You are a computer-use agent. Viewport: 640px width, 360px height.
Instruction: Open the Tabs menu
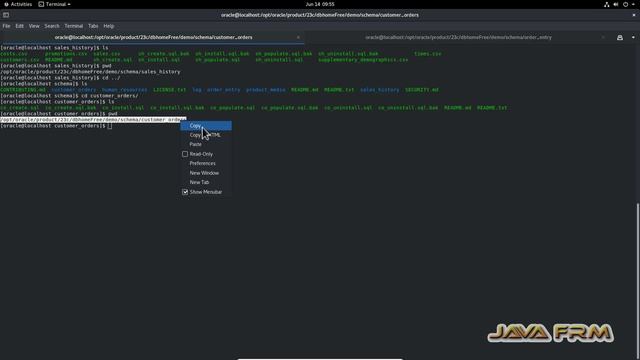point(93,26)
